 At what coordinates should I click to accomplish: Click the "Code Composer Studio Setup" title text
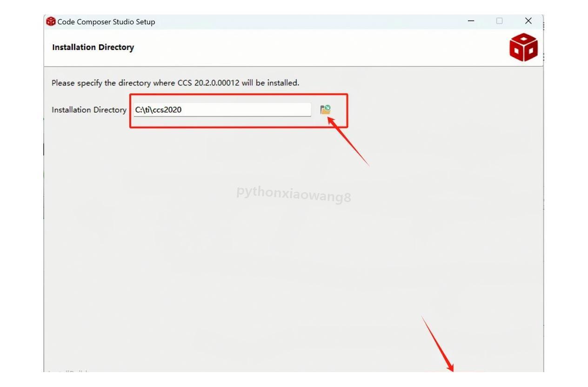(106, 22)
